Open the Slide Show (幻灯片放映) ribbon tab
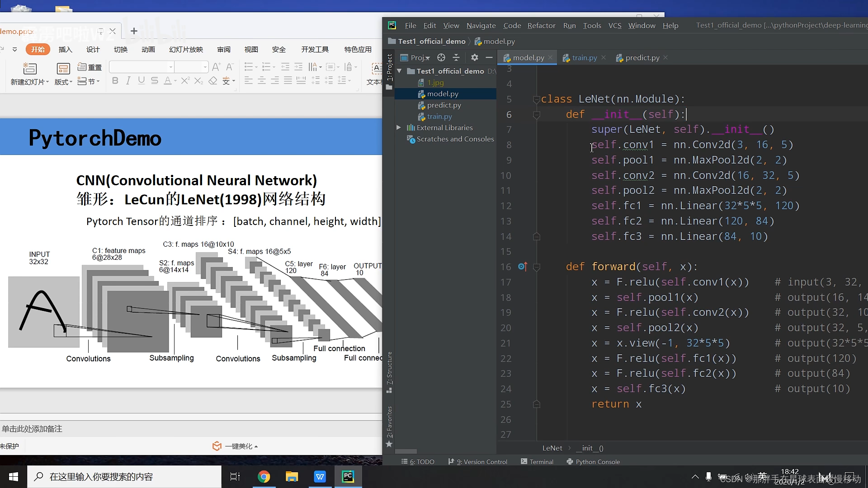Image resolution: width=868 pixels, height=488 pixels. tap(186, 49)
